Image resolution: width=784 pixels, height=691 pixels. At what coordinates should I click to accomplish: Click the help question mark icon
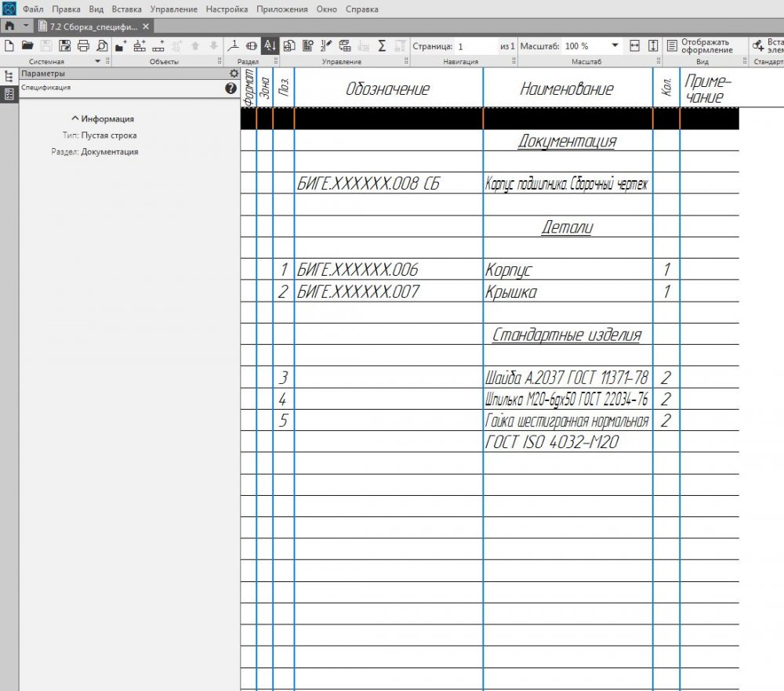pos(230,89)
